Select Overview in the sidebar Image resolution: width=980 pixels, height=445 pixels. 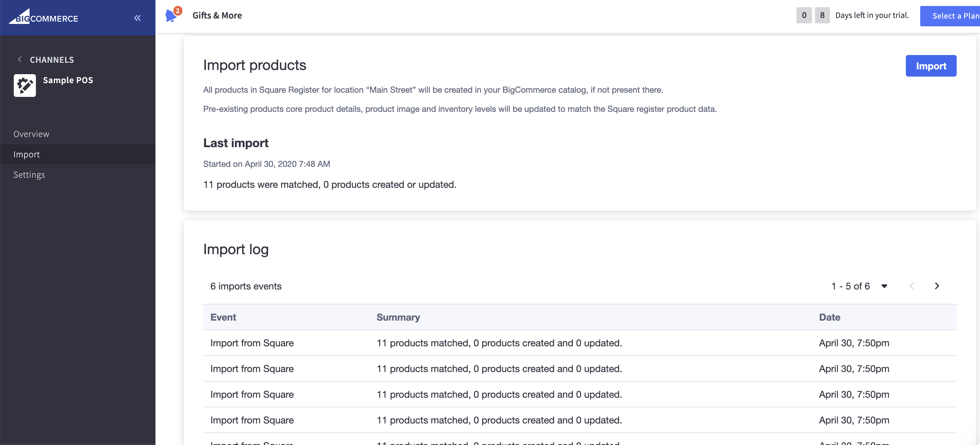click(x=31, y=134)
